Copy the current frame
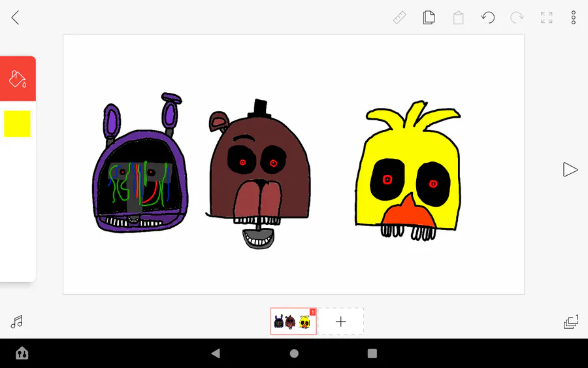 [x=429, y=18]
